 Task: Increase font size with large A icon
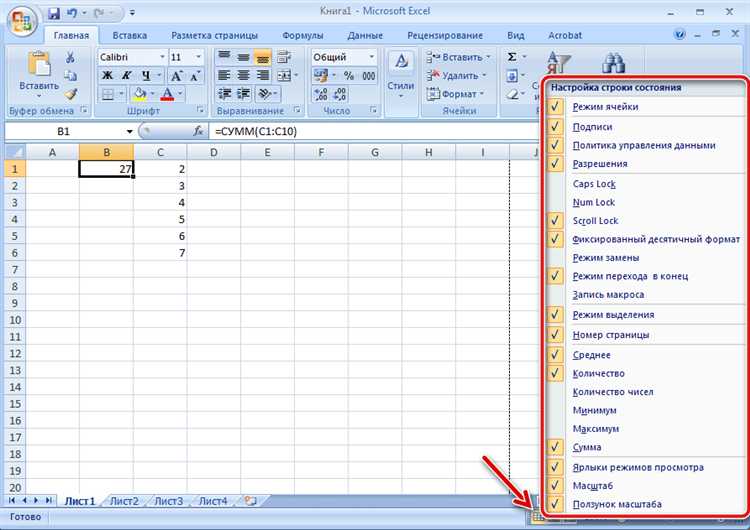(x=176, y=76)
